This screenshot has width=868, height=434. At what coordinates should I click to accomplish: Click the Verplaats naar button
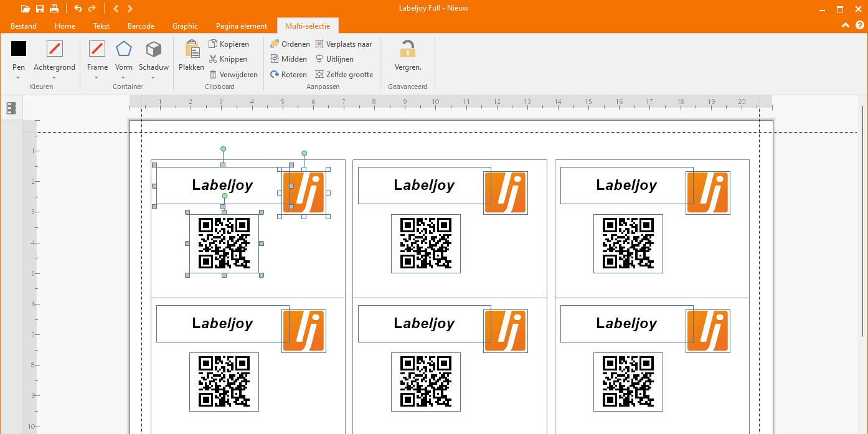344,44
